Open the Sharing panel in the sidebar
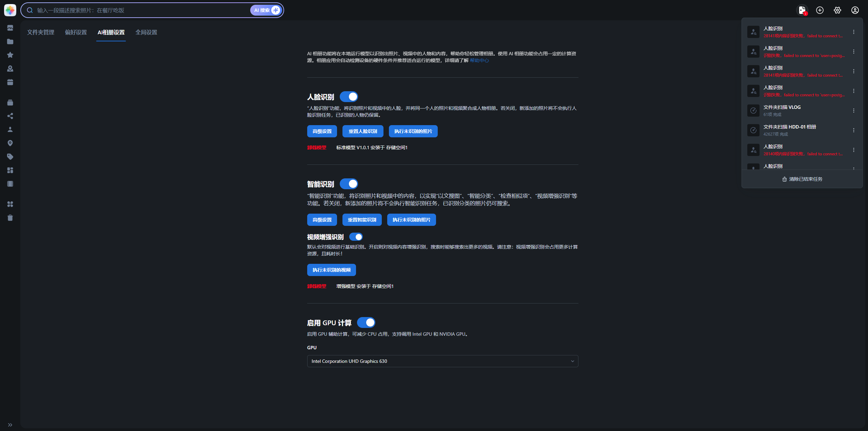 click(10, 116)
